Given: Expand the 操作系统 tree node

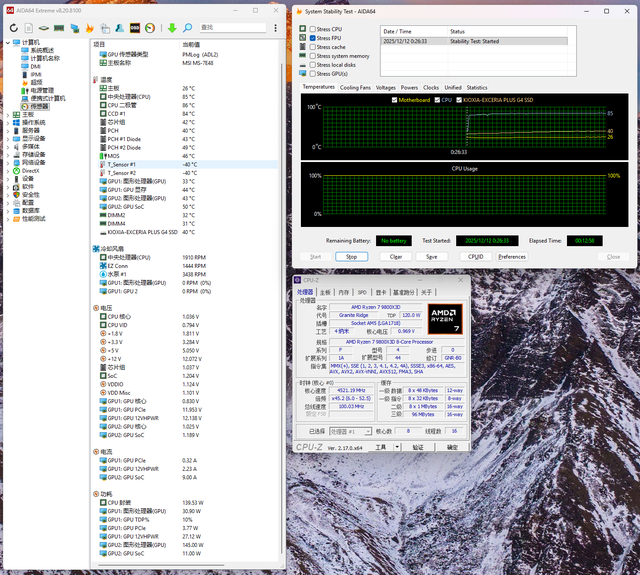Looking at the screenshot, I should tap(7, 122).
